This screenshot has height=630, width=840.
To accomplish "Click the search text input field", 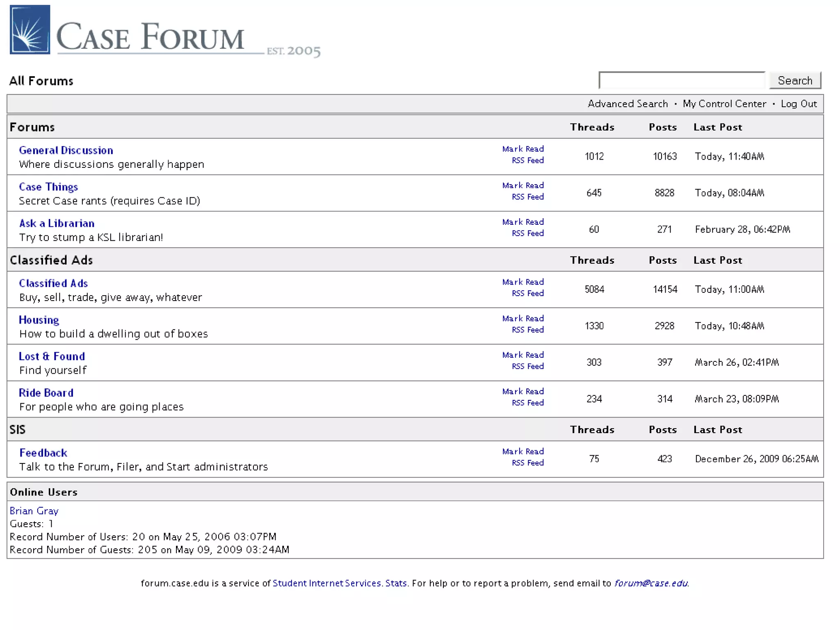I will point(682,80).
